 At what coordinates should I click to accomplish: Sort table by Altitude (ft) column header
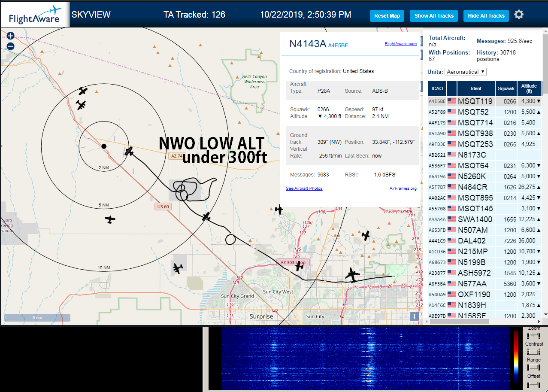point(529,88)
